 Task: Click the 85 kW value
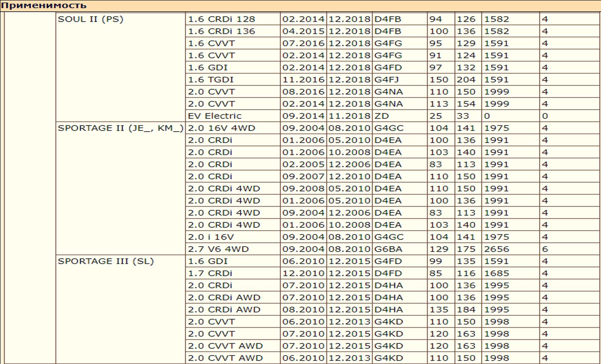click(x=441, y=273)
